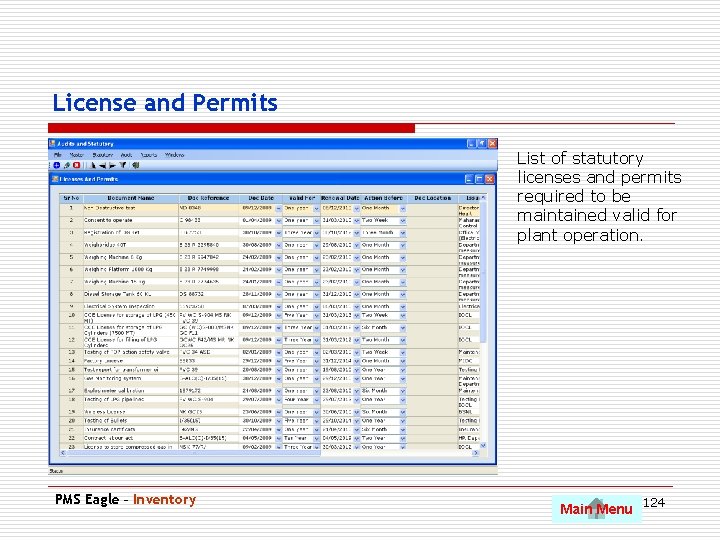Open Action Before dropdown for Consent to operate
The height and width of the screenshot is (540, 720).
pos(403,221)
